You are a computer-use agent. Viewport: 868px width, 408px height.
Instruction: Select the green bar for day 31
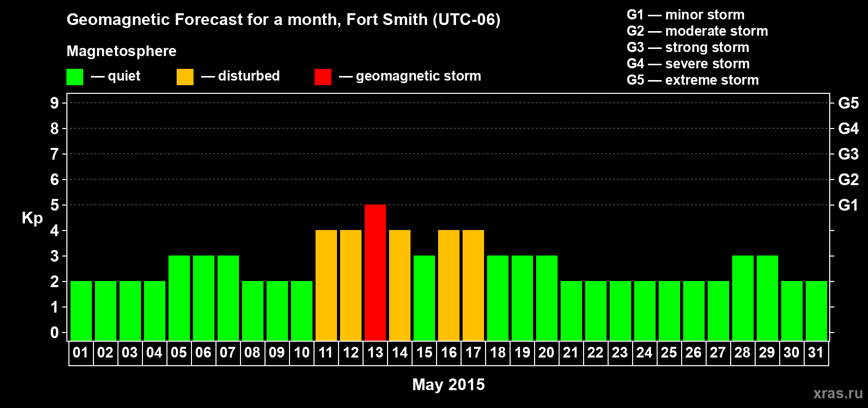tap(816, 311)
